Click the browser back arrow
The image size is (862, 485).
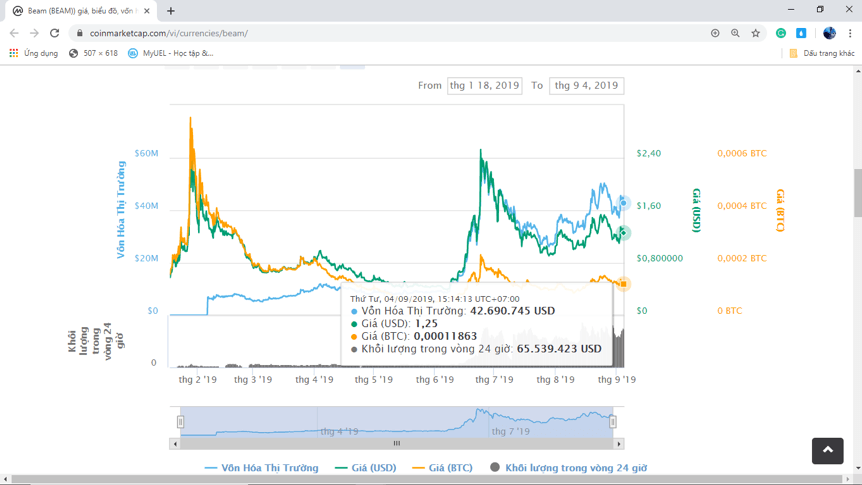click(14, 33)
